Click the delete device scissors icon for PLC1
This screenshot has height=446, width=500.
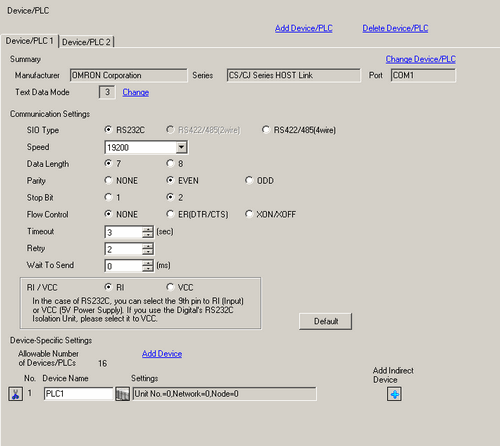tap(15, 394)
